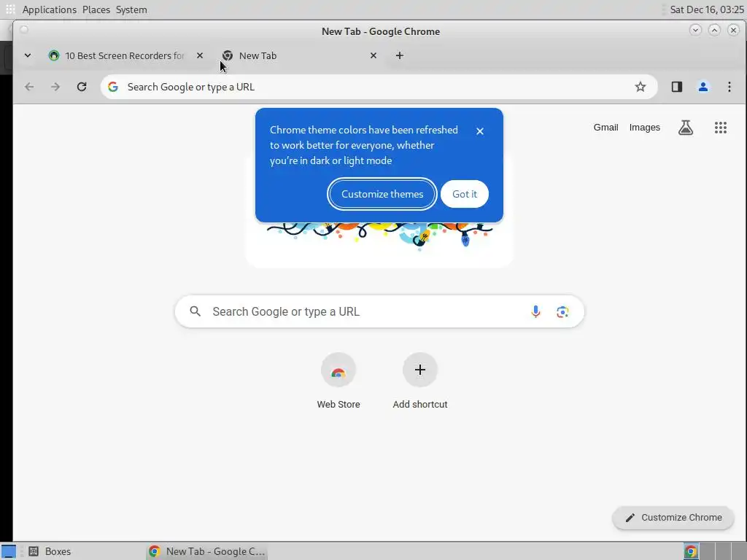The image size is (747, 560).
Task: Click the show desktop icon in taskbar
Action: 8,551
